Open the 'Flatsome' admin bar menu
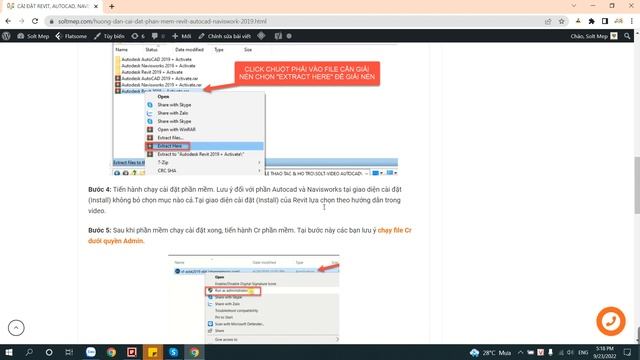The width and height of the screenshot is (640, 360). point(71,36)
